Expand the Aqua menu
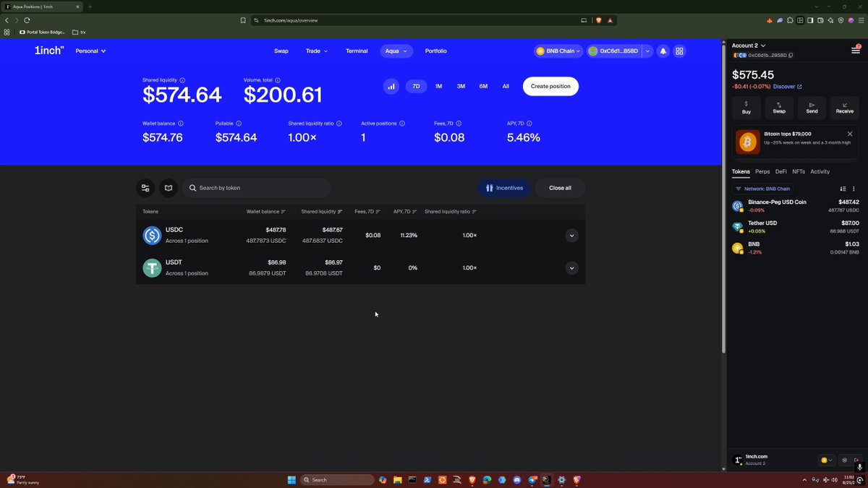 [396, 51]
